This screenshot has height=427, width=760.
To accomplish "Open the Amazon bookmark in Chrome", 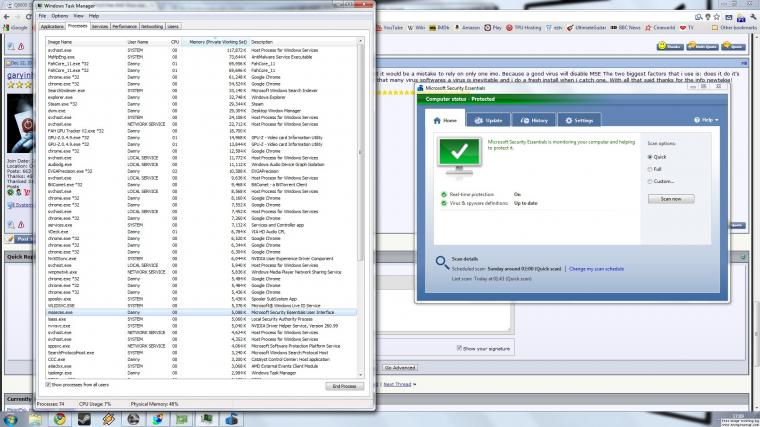I will (467, 28).
